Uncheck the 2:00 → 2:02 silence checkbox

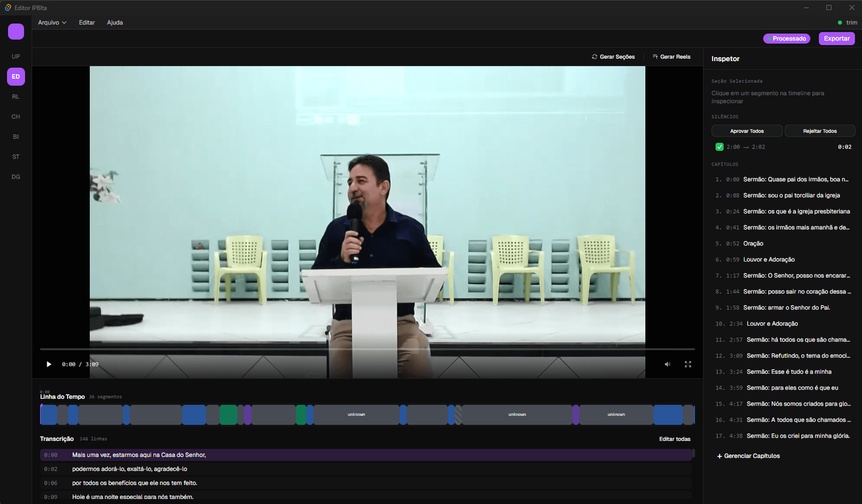(720, 147)
